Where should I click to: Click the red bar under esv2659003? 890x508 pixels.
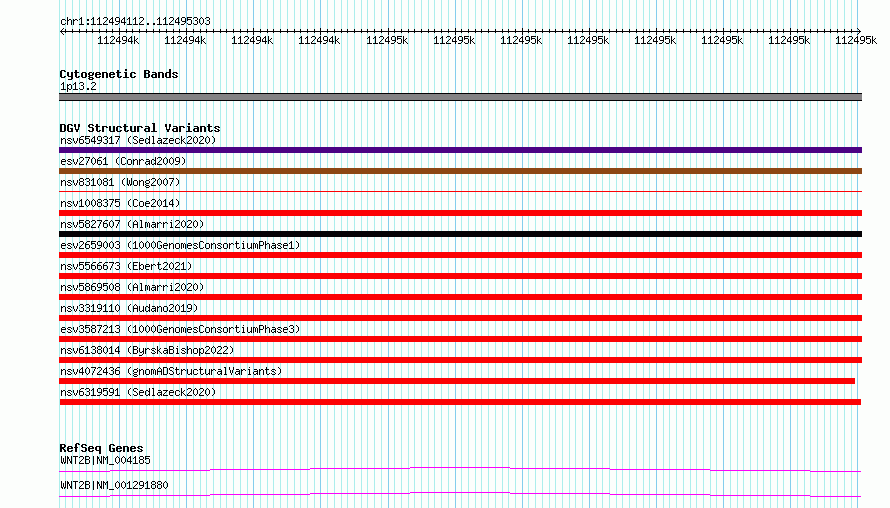coord(460,255)
